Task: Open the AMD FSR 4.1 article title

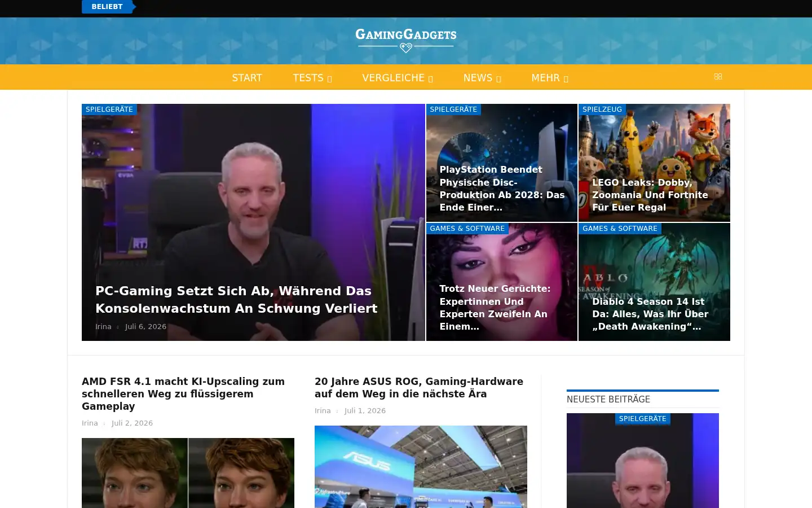Action: [x=183, y=394]
